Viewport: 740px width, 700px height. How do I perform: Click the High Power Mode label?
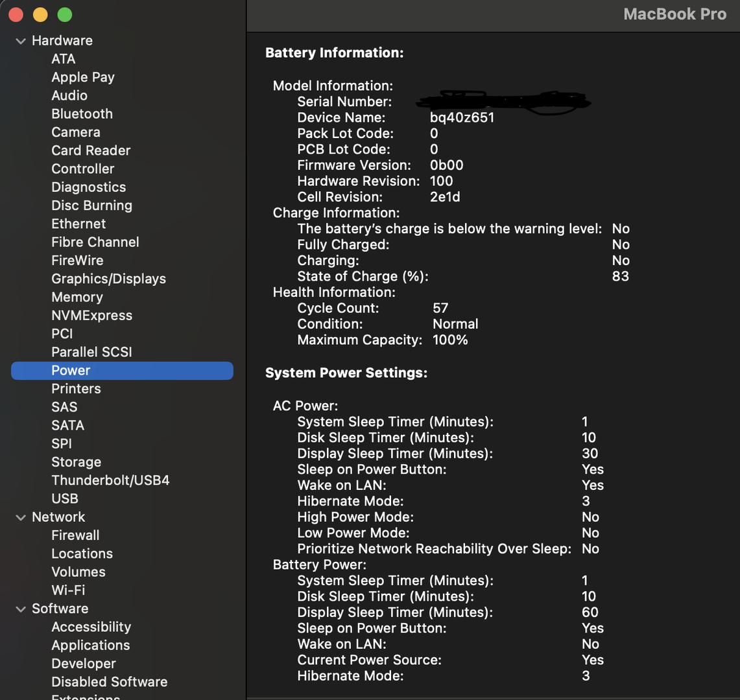355,517
